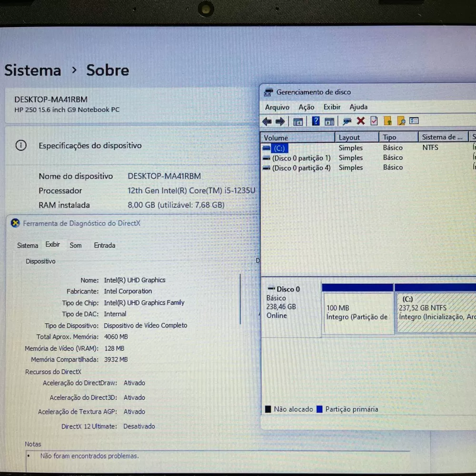
Task: Toggle the console tree pane toolbar icon
Action: point(298,122)
